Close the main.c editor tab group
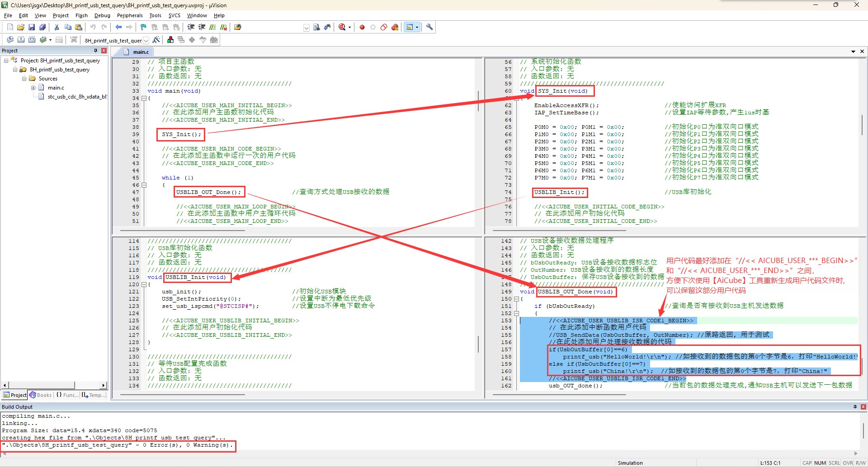This screenshot has width=868, height=467. 862,52
